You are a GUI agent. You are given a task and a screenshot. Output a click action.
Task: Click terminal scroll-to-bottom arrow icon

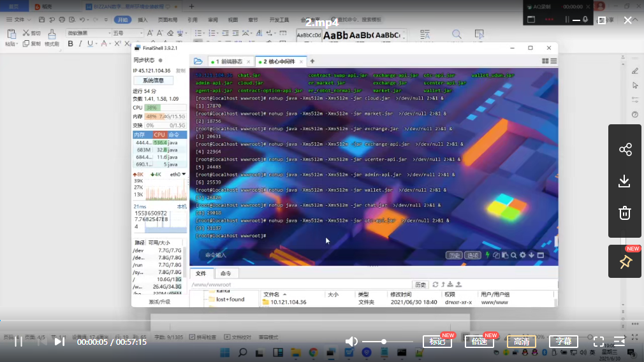click(x=532, y=255)
